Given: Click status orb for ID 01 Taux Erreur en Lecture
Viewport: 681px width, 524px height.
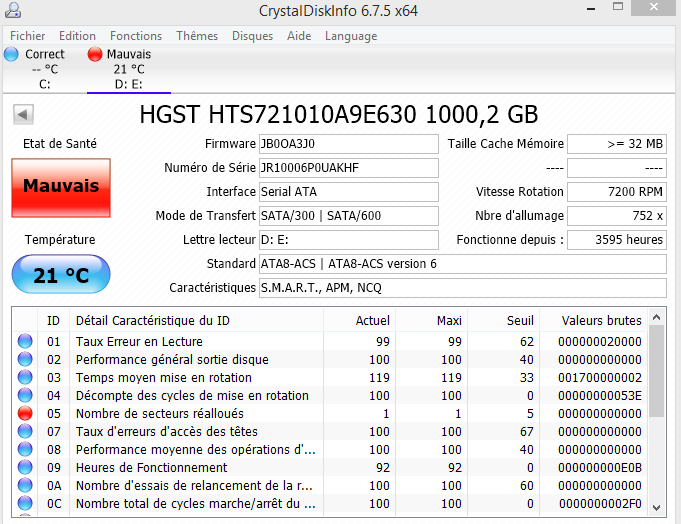Looking at the screenshot, I should (25, 341).
